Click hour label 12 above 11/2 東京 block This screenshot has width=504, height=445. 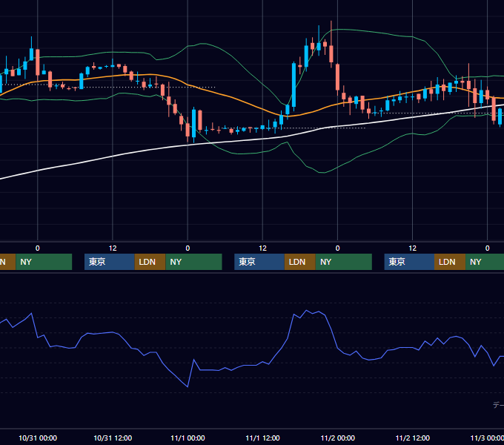(x=412, y=248)
